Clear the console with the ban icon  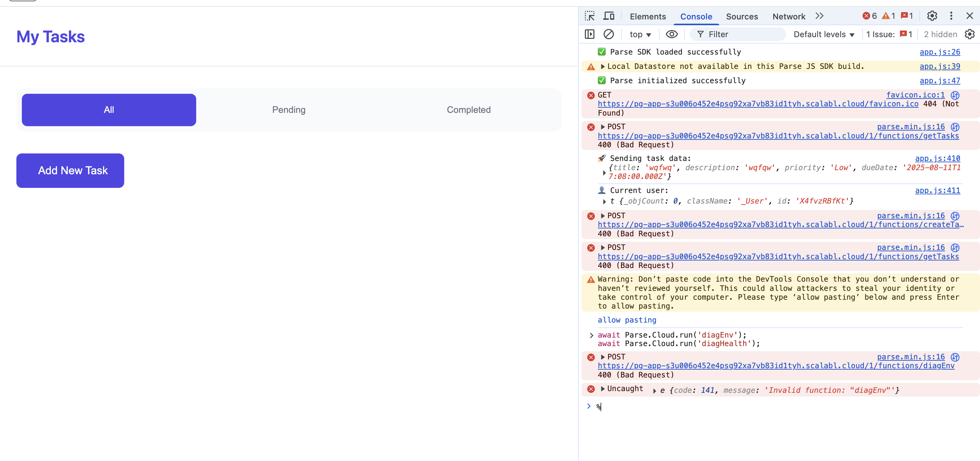click(x=608, y=34)
